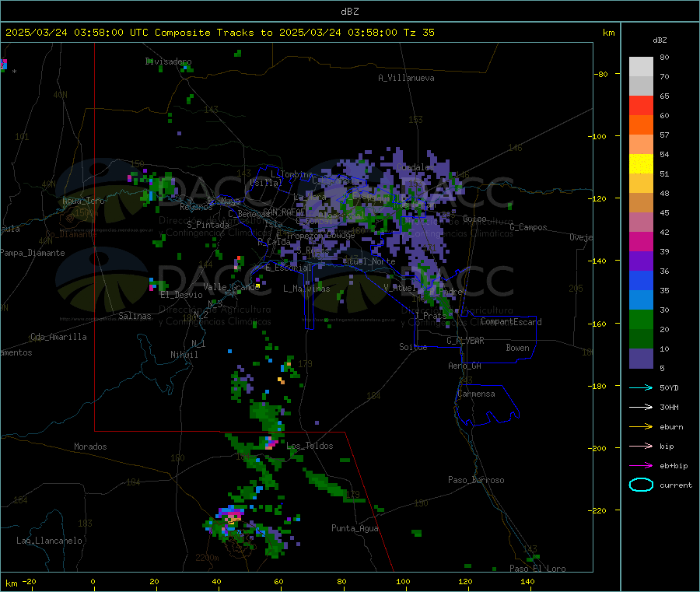Click the 'Valle_Grande' map label
This screenshot has height=592, width=700.
[x=231, y=287]
